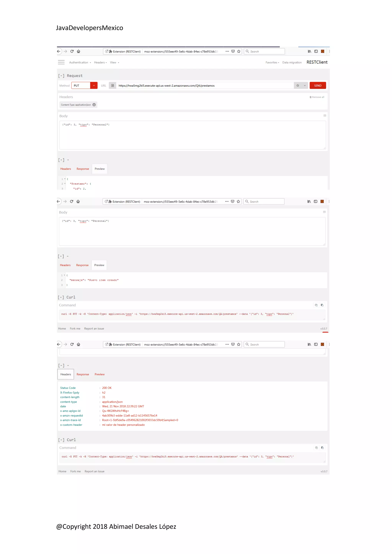Expand the Favorites dropdown menu
Image resolution: width=392 pixels, height=554 pixels.
pyautogui.click(x=272, y=63)
